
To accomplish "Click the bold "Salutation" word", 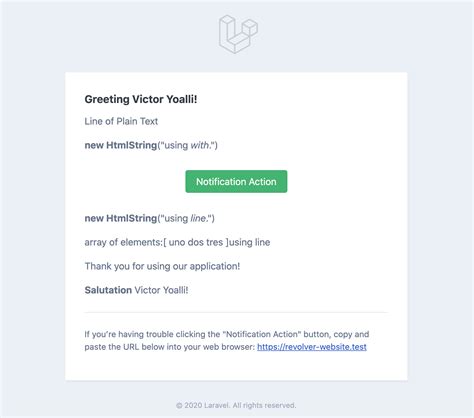I will click(108, 290).
